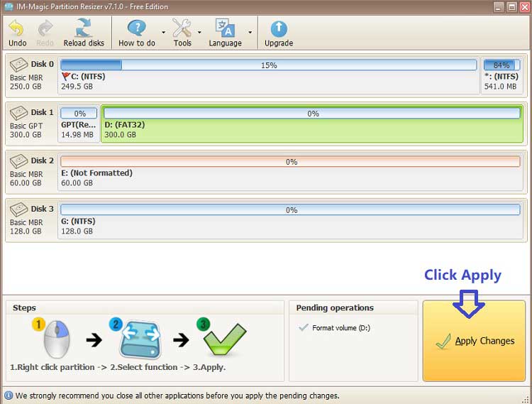Click the GPT reserved 0% usage bar

79,114
